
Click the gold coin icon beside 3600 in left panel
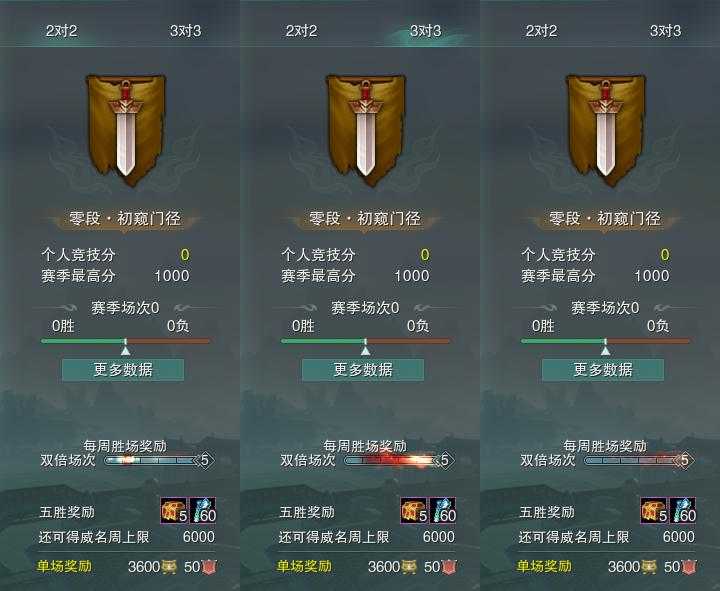[x=169, y=567]
